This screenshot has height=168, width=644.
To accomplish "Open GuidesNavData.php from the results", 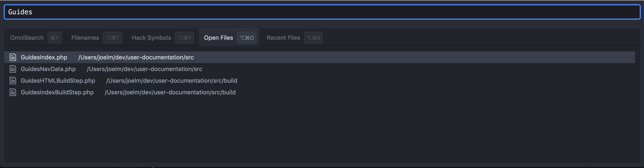I will click(x=320, y=69).
